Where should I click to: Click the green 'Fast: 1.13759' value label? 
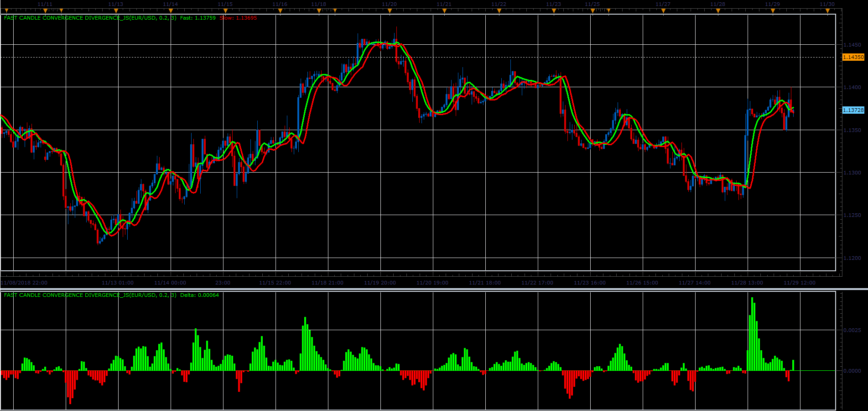(198, 18)
